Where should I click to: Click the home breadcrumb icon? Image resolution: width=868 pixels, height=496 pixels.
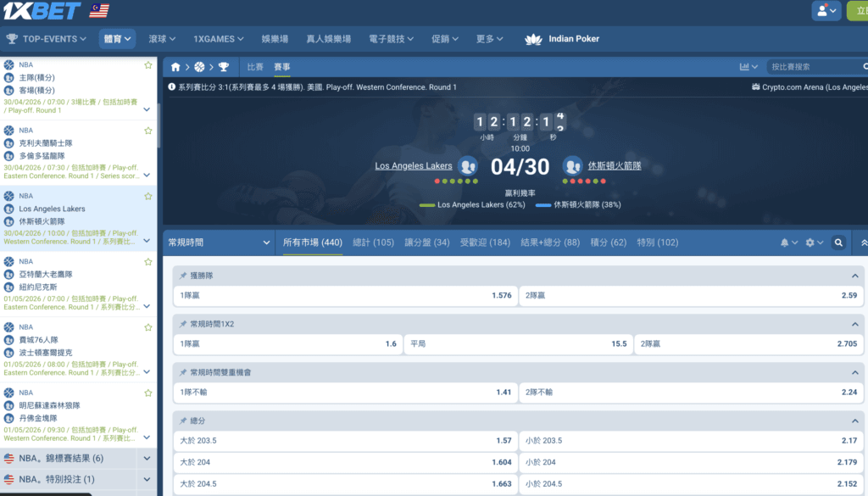tap(175, 67)
